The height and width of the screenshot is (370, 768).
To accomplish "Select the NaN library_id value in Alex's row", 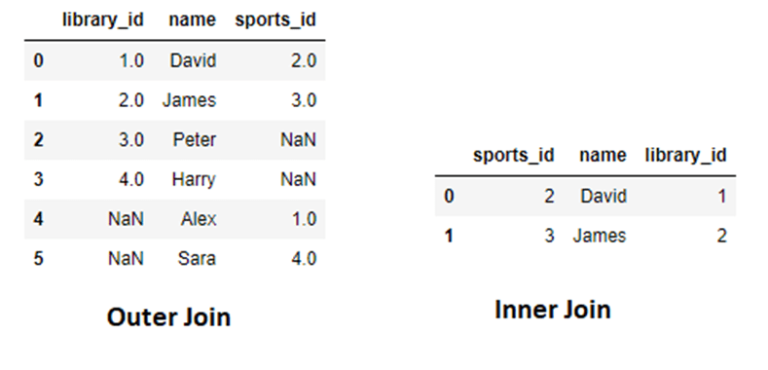I will [126, 219].
